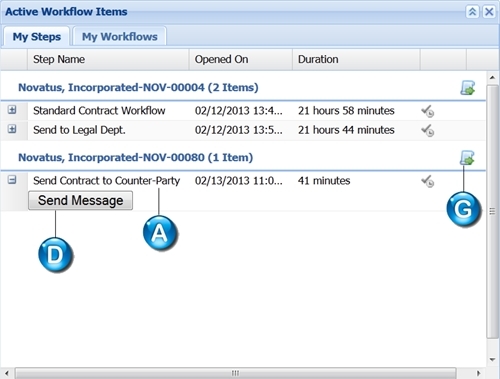Click the Send Message button
Screen dimensions: 500x379
80,200
